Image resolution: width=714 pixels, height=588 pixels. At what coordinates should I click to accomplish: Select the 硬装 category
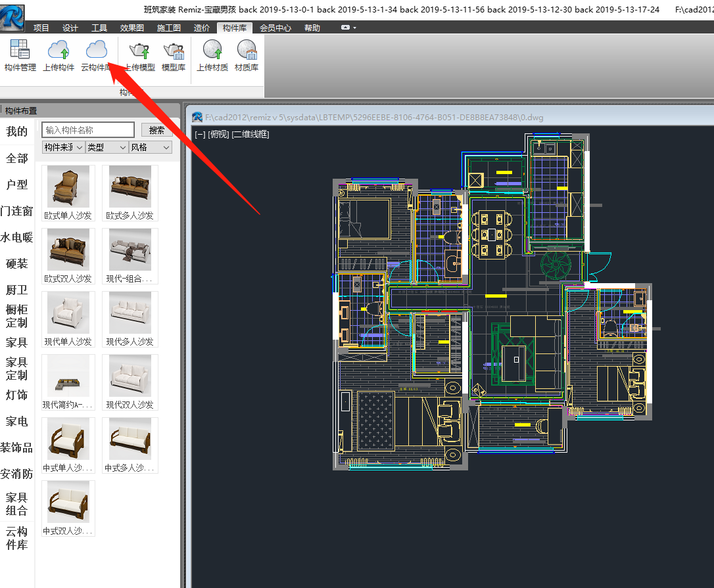[17, 263]
